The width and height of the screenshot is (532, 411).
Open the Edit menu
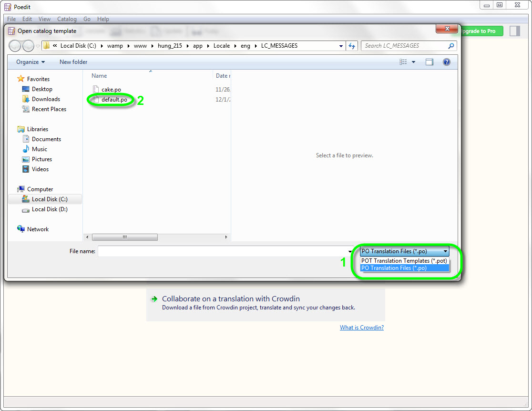[x=27, y=19]
